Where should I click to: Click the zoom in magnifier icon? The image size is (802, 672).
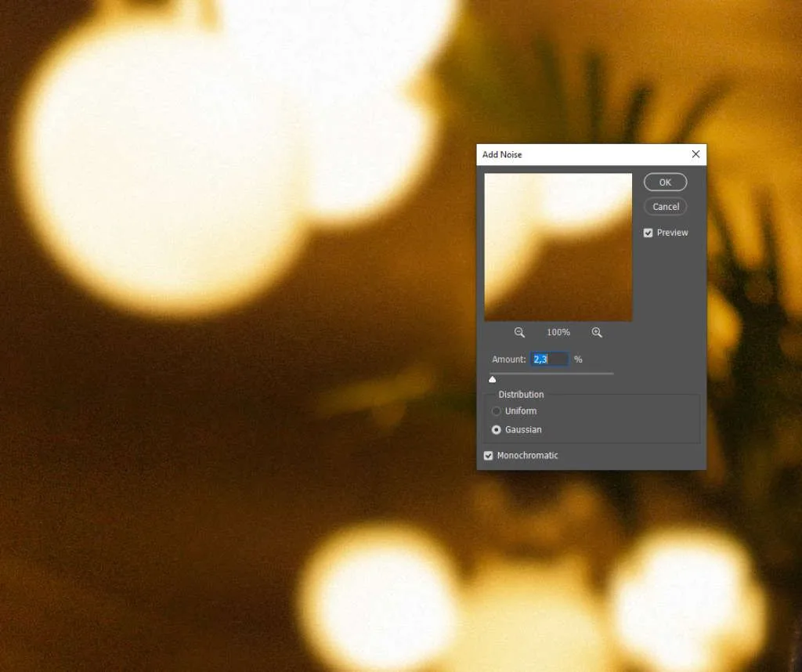[x=597, y=333]
